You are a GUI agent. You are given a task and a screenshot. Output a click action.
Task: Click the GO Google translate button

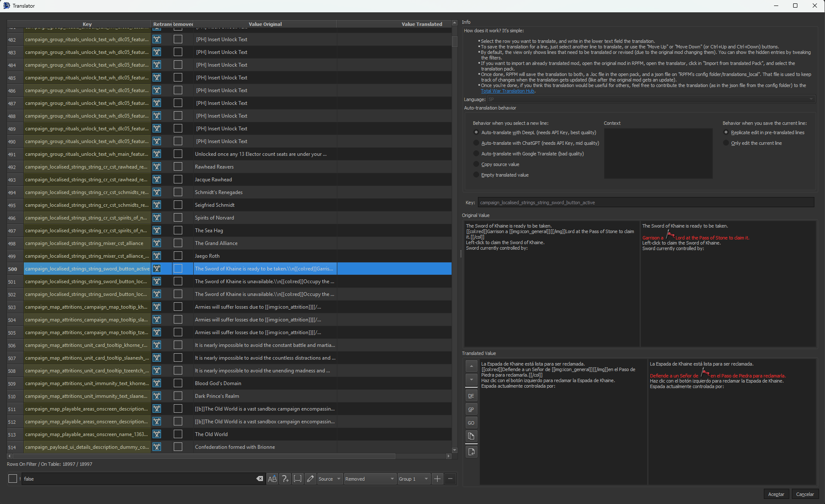(471, 423)
